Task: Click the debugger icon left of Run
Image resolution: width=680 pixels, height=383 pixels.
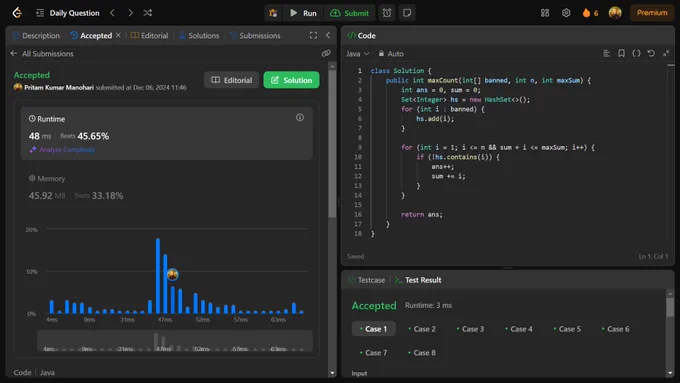Action: pos(273,13)
